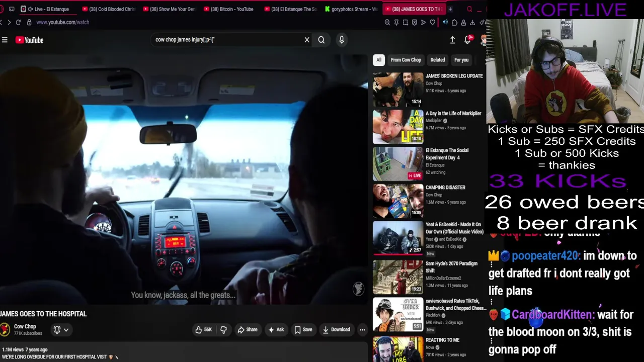The width and height of the screenshot is (644, 362).
Task: Click poopeater420 username in chat overlay
Action: [x=545, y=256]
